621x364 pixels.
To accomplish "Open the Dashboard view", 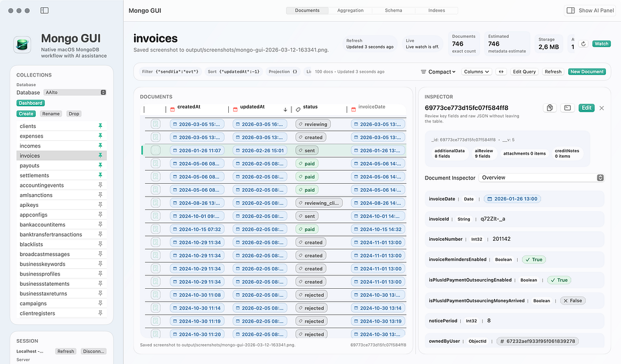I will (30, 103).
